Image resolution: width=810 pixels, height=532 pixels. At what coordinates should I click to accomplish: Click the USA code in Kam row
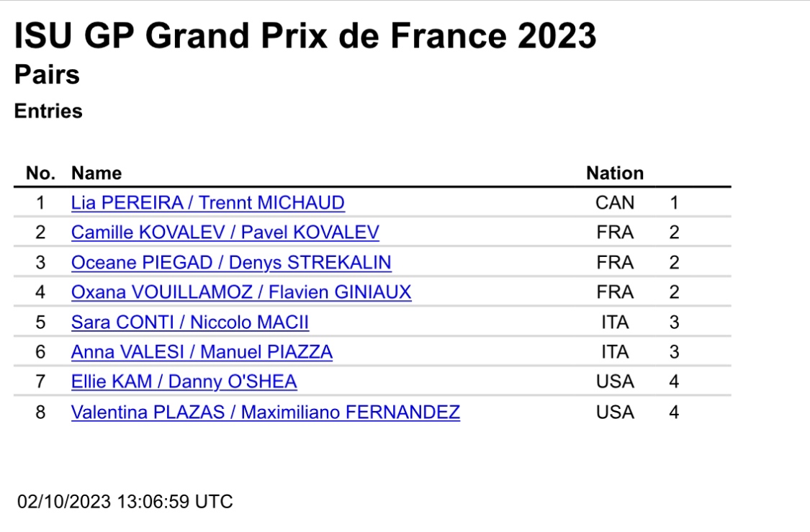(615, 382)
